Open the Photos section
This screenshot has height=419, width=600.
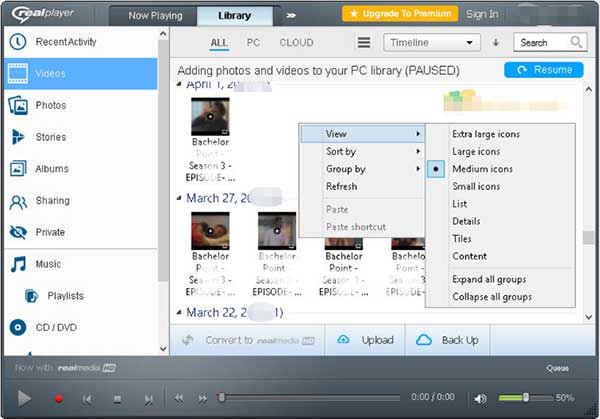[50, 105]
